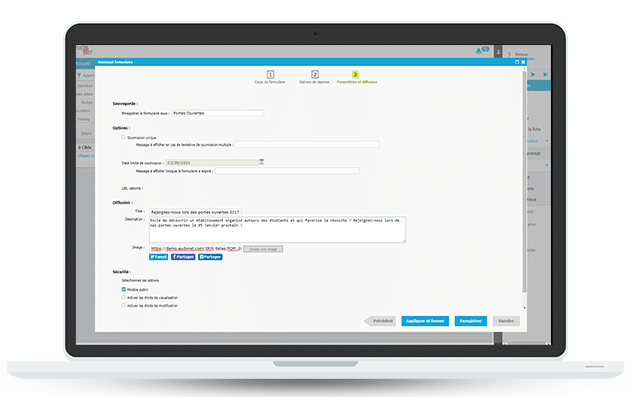Screen dimensions: 635x397
Task: Share the form with the Tweet button
Action: point(158,257)
